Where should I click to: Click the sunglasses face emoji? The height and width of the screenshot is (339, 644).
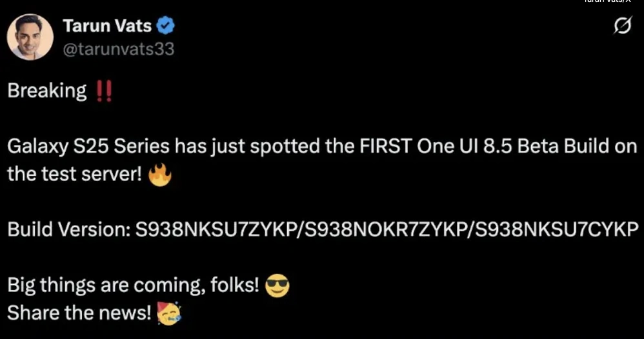click(x=277, y=286)
